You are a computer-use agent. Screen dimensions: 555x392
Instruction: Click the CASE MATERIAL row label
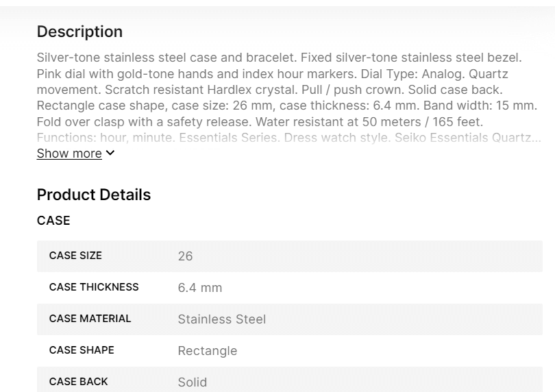(x=90, y=319)
